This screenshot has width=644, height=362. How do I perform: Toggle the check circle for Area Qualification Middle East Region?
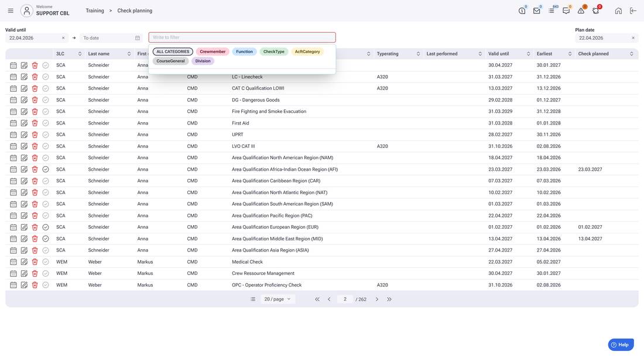[46, 239]
